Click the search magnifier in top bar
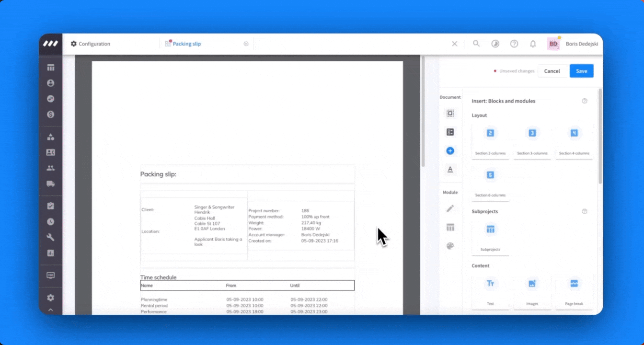The image size is (644, 345). pos(476,44)
